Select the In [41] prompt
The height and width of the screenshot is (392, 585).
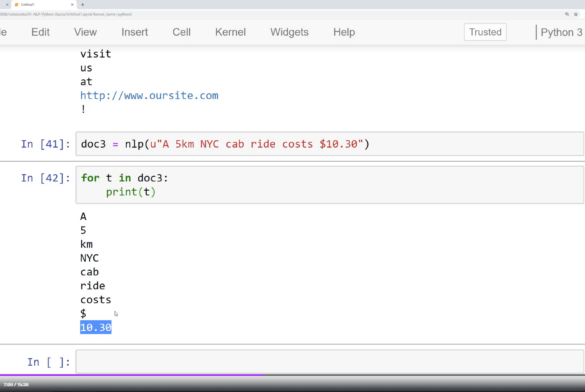pyautogui.click(x=45, y=144)
